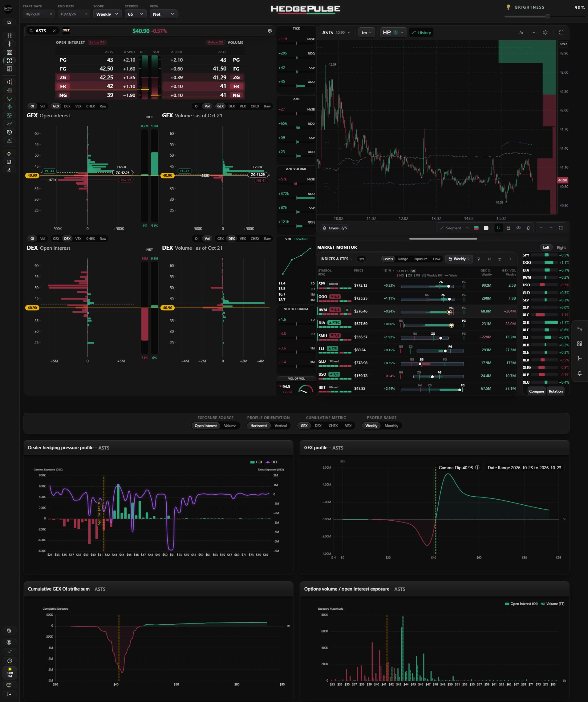Open the Scope Weekly dropdown

[107, 14]
